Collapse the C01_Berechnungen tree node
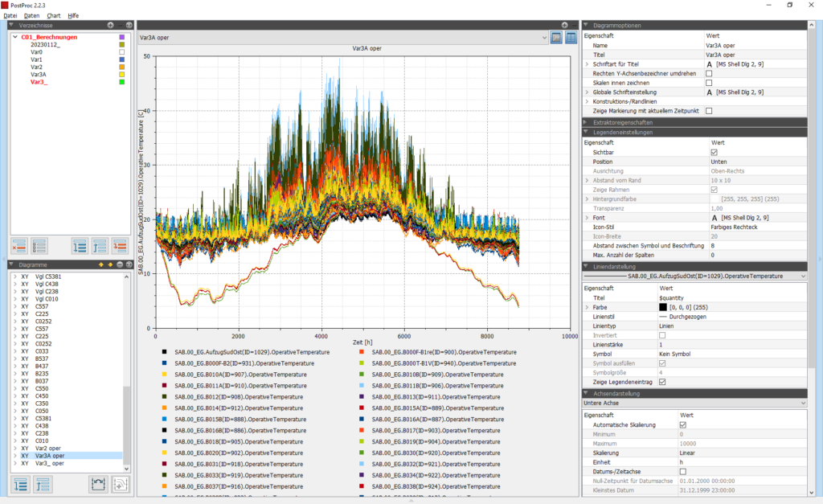Image resolution: width=823 pixels, height=504 pixels. [x=15, y=37]
